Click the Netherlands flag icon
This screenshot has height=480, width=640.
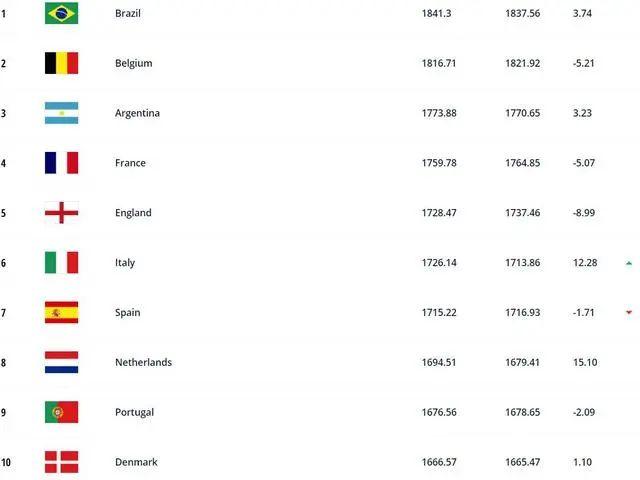[x=61, y=362]
